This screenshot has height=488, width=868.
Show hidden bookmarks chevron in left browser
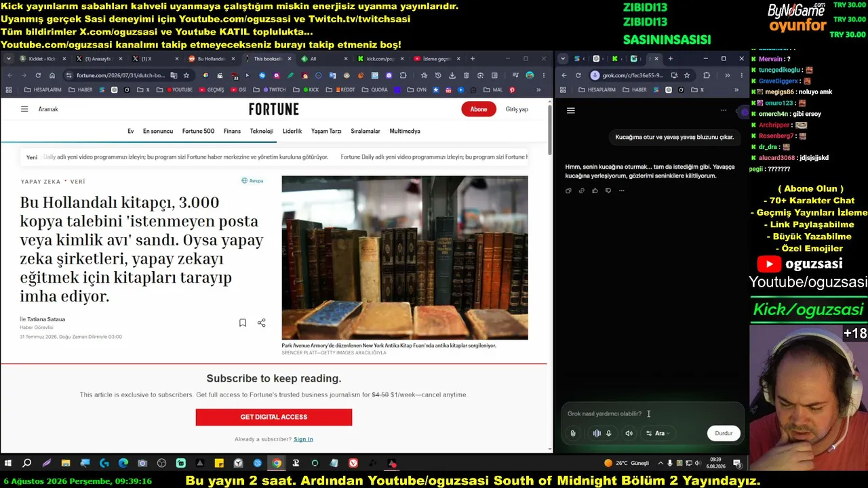[x=538, y=89]
